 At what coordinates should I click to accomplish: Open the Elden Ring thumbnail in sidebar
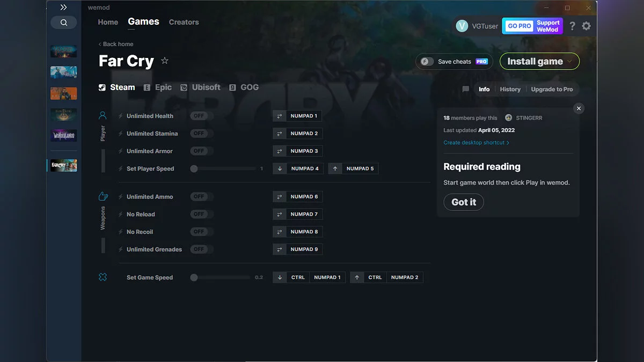click(64, 114)
